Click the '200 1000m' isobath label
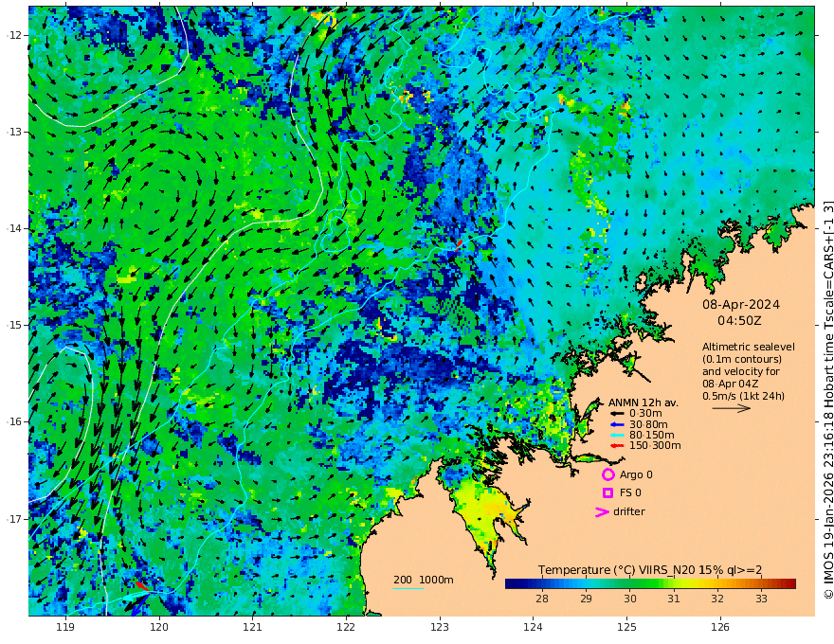This screenshot has height=644, width=834. 424,580
